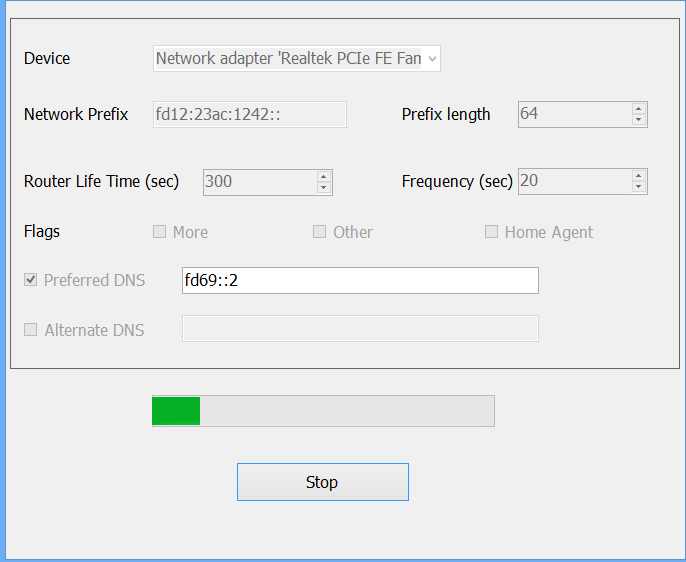The image size is (686, 562).
Task: Decrease Router Life Time with down arrow
Action: 324,188
